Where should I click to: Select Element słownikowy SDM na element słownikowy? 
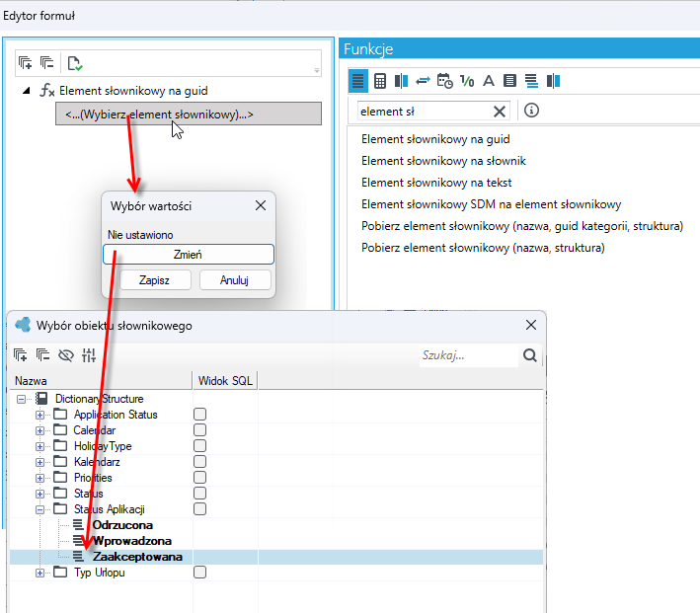(x=491, y=204)
